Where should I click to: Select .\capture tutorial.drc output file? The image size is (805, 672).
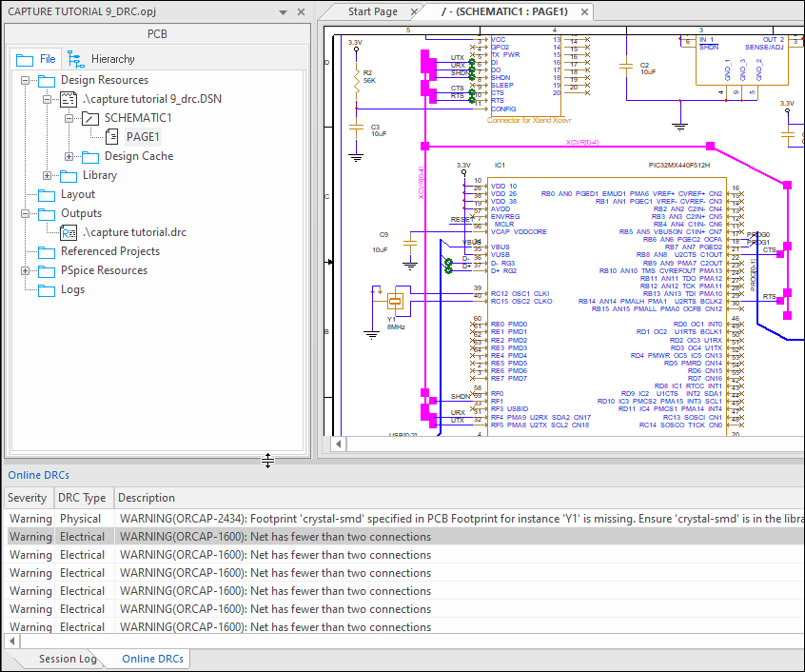[x=134, y=232]
